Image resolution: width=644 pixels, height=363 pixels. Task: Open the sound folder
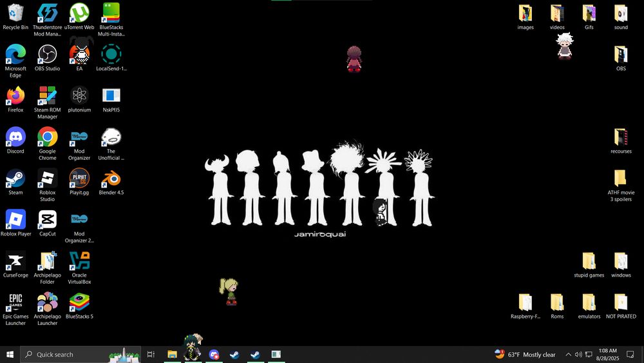(x=621, y=17)
